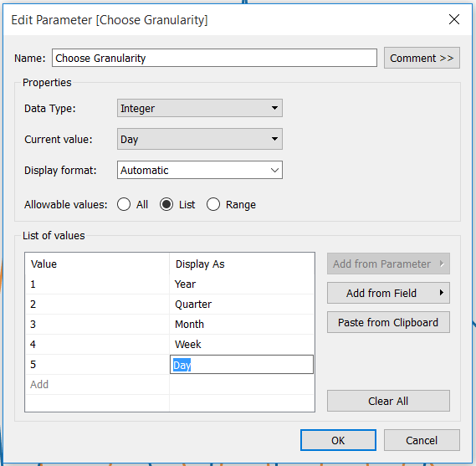Open the Display format combo box
Image resolution: width=476 pixels, height=466 pixels.
pyautogui.click(x=200, y=170)
